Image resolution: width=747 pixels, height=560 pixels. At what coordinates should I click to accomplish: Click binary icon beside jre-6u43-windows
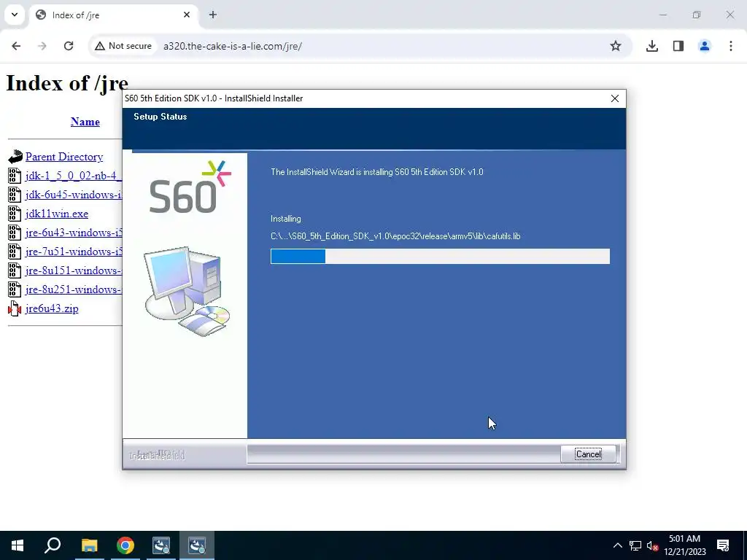(15, 233)
